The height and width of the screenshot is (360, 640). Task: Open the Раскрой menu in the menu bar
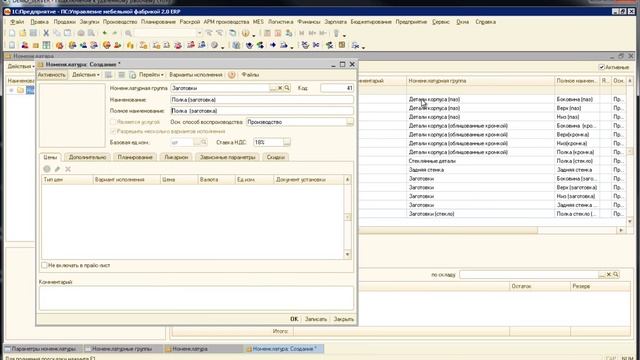(x=190, y=22)
